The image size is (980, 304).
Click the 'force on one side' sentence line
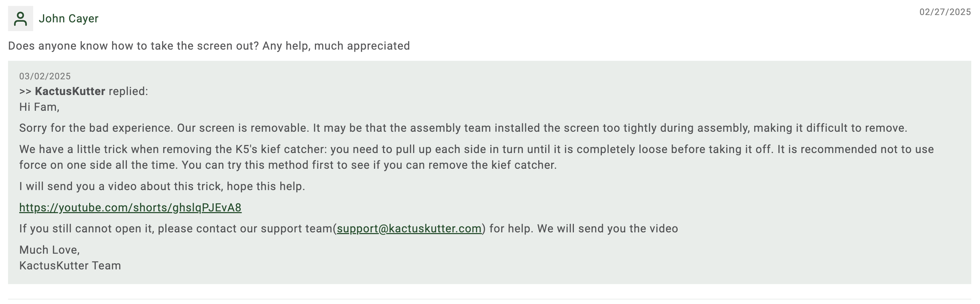click(x=288, y=165)
